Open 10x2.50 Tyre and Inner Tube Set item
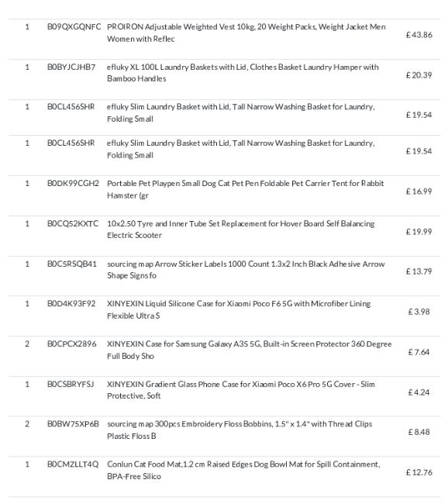Viewport: 448px width, 504px height. pos(241,230)
